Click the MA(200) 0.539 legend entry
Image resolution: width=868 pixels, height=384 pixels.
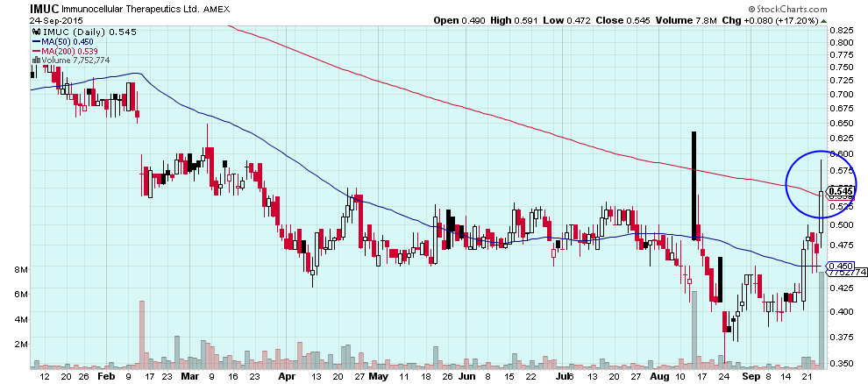(x=70, y=50)
